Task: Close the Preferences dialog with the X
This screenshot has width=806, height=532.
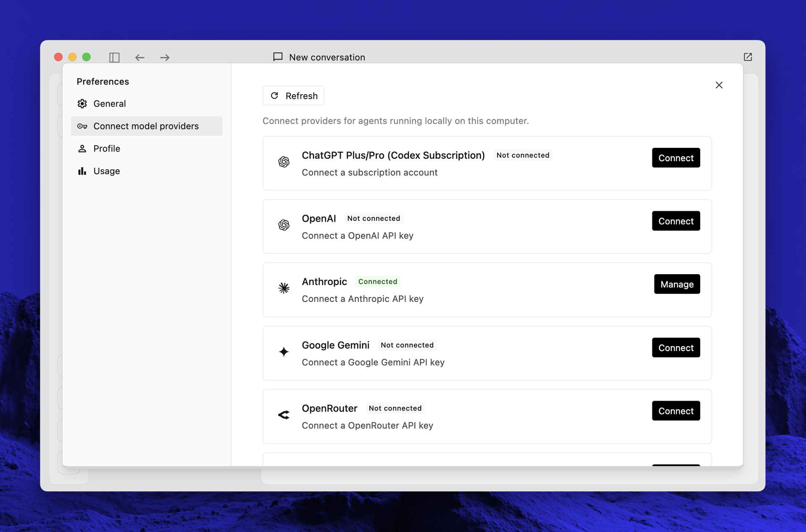Action: point(719,85)
